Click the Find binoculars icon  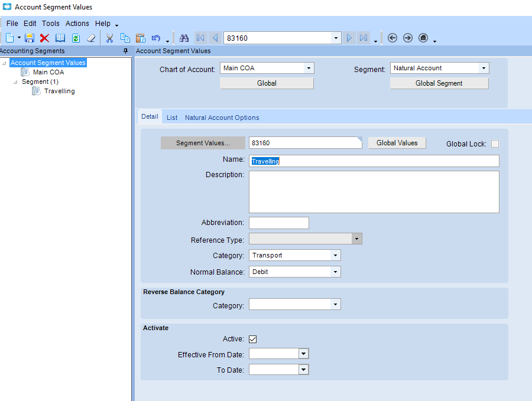click(184, 38)
